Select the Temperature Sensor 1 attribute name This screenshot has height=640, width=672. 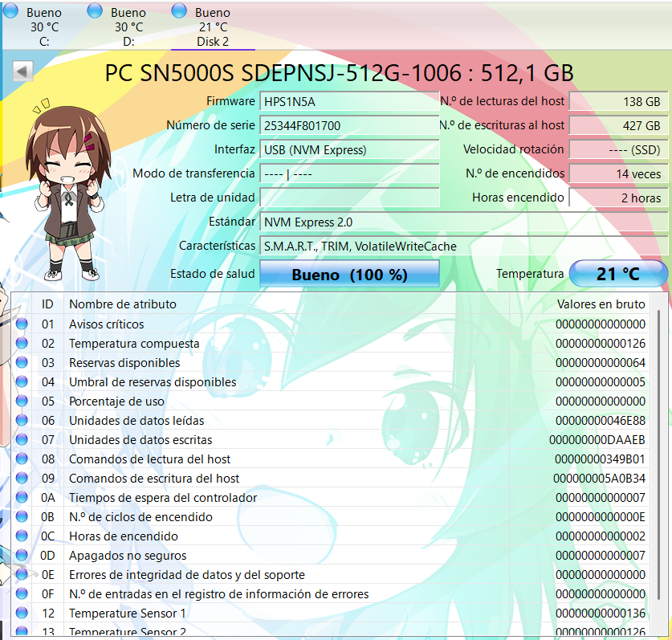pyautogui.click(x=128, y=614)
